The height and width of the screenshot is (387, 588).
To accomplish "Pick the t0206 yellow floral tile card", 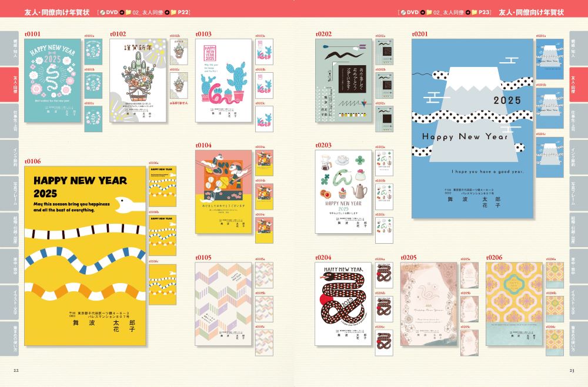I will [x=514, y=304].
